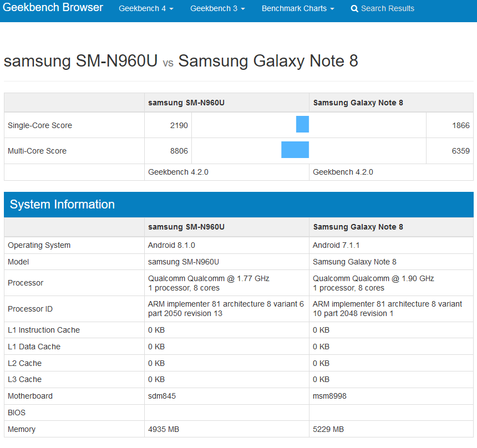
Task: Click the Processor ID row label
Action: tap(30, 309)
